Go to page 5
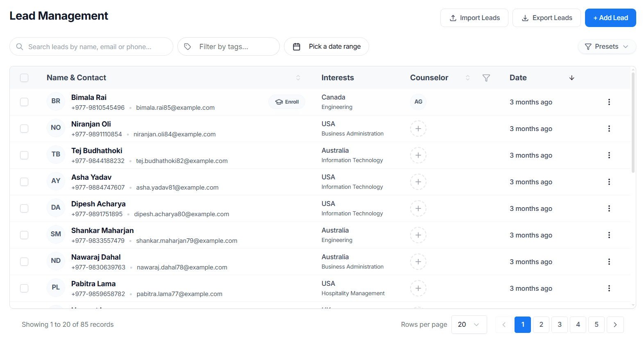This screenshot has height=337, width=644. (596, 325)
